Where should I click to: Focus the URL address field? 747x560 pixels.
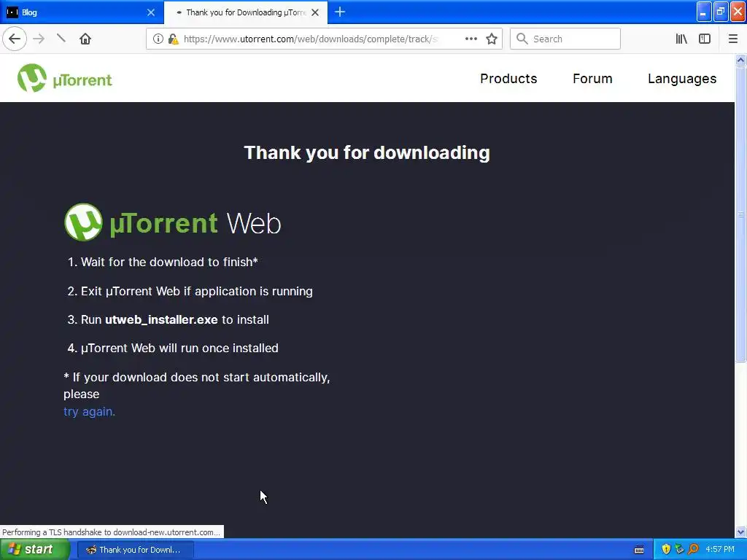coord(311,39)
